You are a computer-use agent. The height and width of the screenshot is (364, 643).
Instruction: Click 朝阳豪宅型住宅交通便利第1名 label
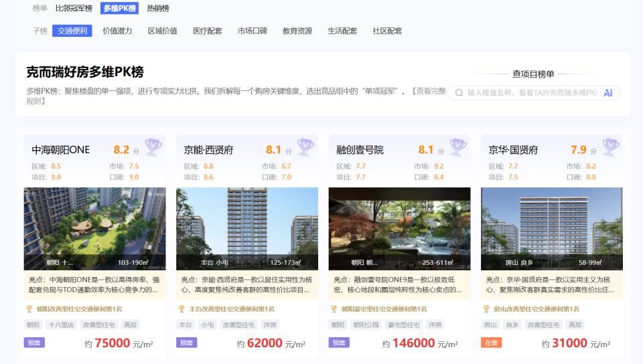click(x=384, y=309)
